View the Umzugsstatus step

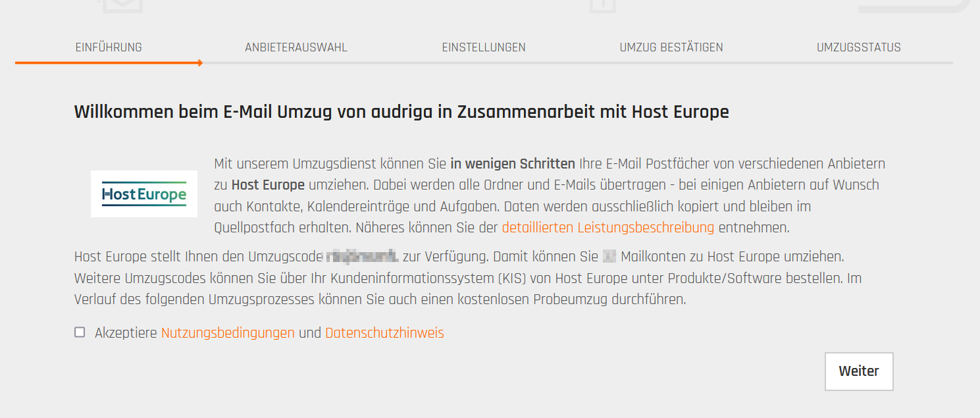click(x=859, y=47)
